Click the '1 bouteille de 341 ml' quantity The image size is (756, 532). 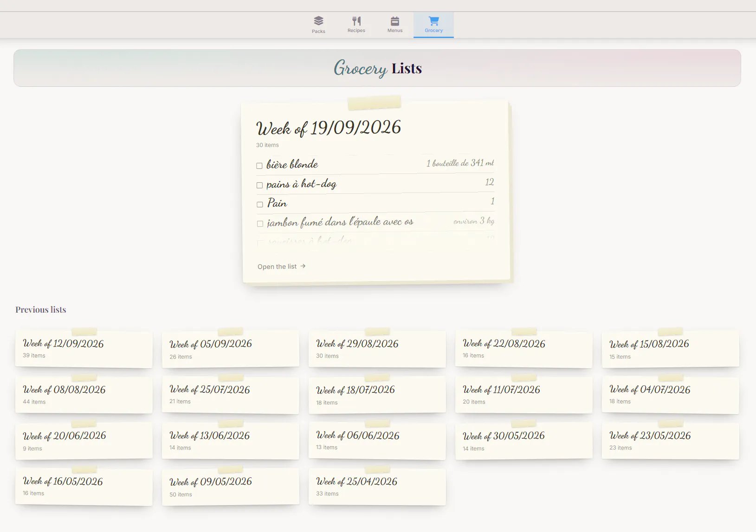pos(460,163)
